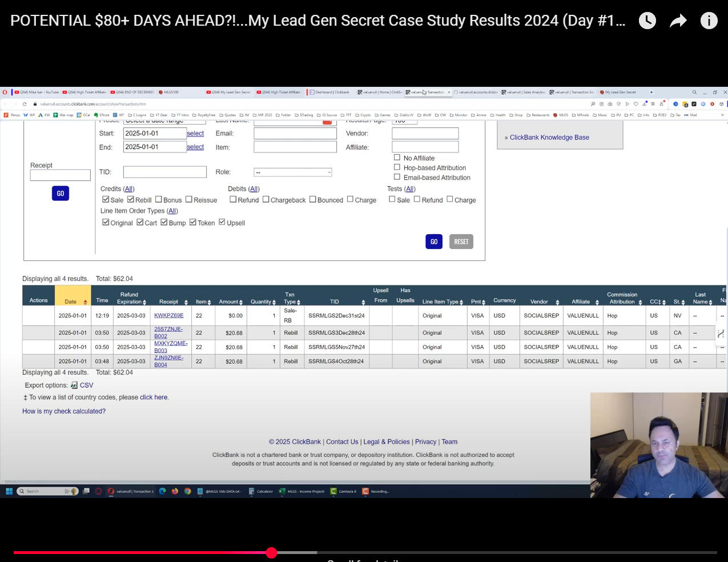This screenshot has width=728, height=562.
Task: Check the Bonus credits checkbox
Action: [x=158, y=199]
